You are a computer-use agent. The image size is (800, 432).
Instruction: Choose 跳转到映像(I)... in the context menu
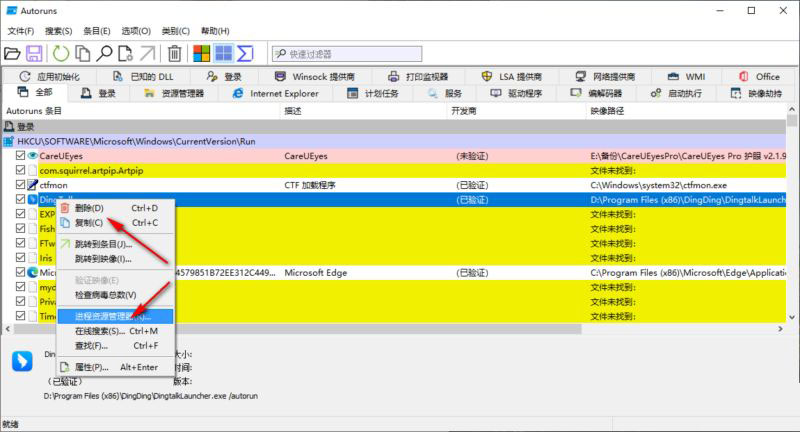point(115,259)
